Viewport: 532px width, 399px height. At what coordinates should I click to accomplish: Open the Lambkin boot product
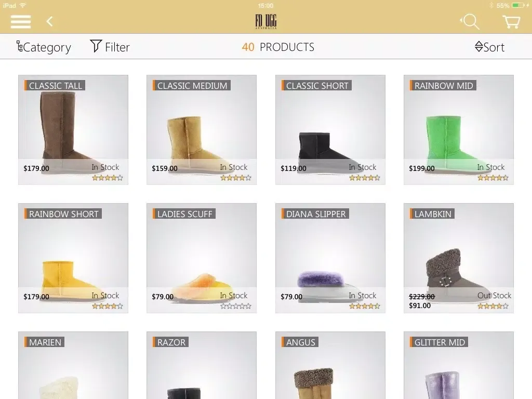point(459,258)
